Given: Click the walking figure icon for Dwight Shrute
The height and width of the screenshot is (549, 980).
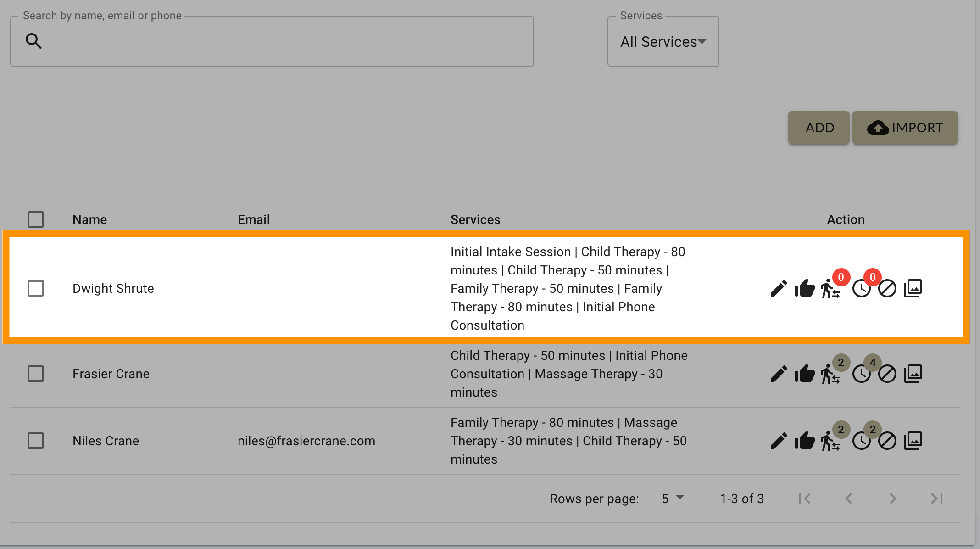Looking at the screenshot, I should click(x=829, y=288).
